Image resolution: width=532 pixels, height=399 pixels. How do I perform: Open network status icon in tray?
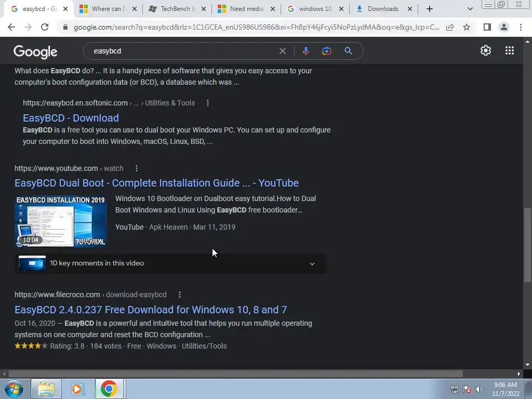click(454, 389)
